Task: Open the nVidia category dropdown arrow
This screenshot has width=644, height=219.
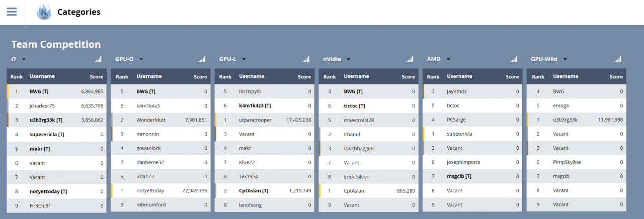Action: [349, 59]
